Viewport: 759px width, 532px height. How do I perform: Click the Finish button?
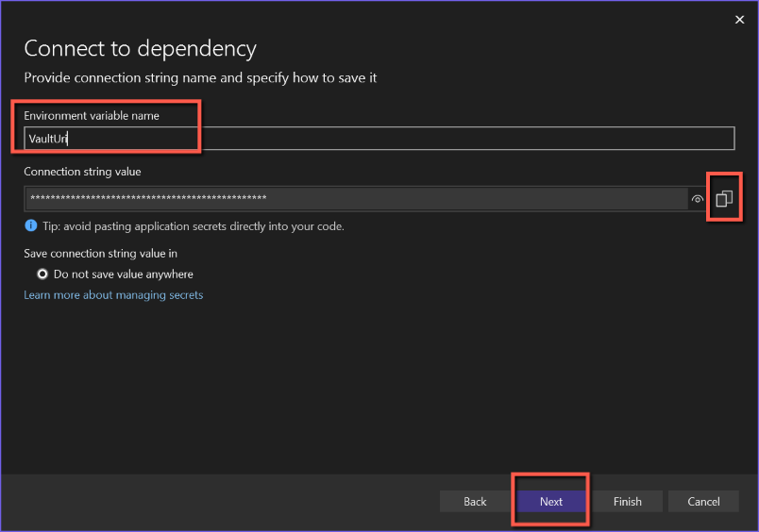coord(628,502)
